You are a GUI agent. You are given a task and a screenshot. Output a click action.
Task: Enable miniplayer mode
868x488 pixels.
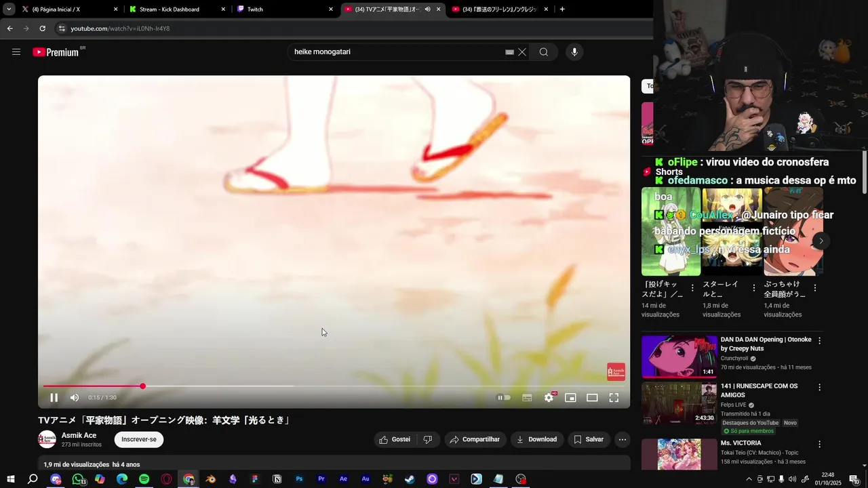pyautogui.click(x=570, y=398)
